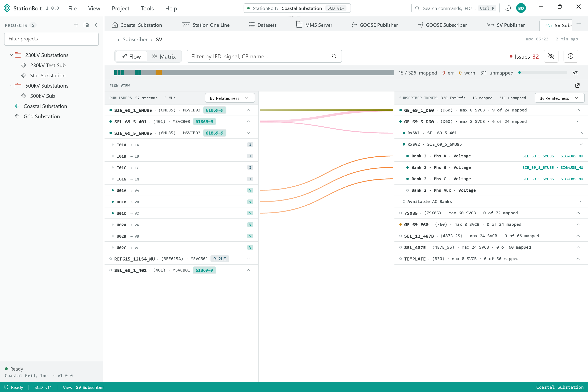
Task: Click the 5% mapped progress bar
Action: pos(543,72)
